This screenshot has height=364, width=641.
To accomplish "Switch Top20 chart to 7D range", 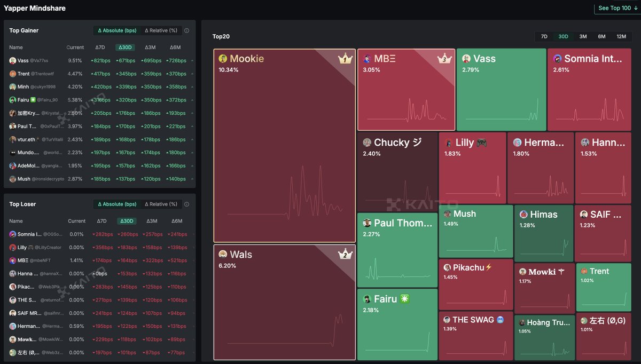I will (544, 36).
